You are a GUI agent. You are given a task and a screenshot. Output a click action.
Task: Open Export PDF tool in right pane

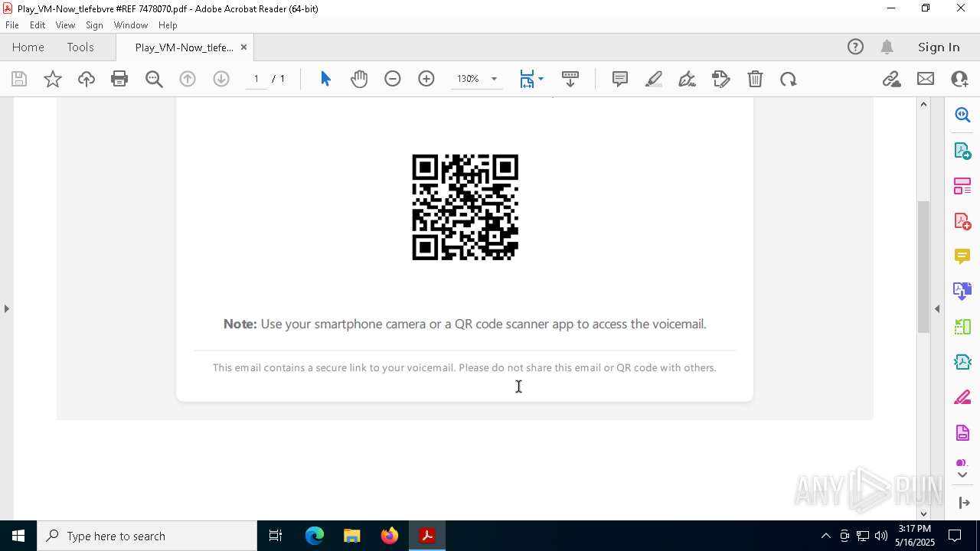click(962, 150)
